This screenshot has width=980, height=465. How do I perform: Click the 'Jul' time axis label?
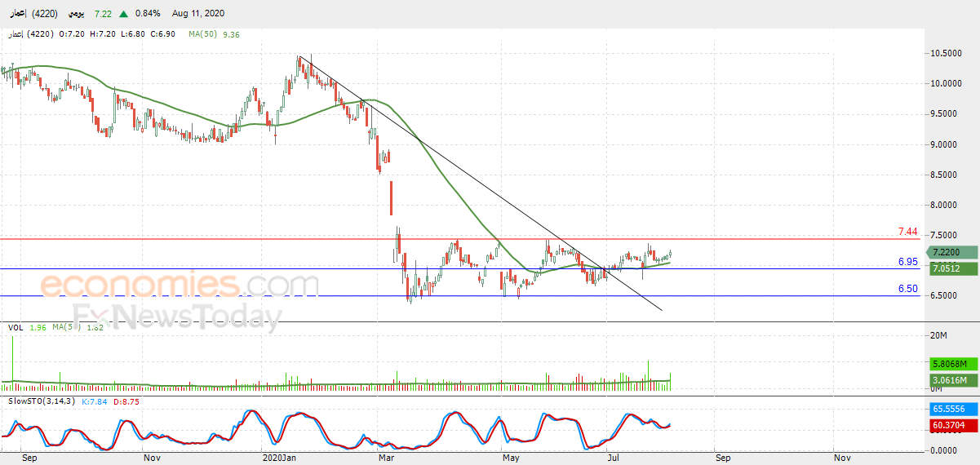(x=613, y=459)
